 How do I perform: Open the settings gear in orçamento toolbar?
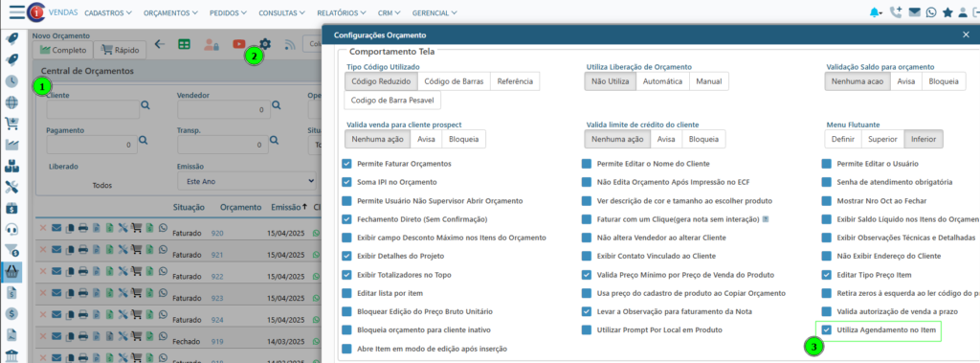[266, 44]
